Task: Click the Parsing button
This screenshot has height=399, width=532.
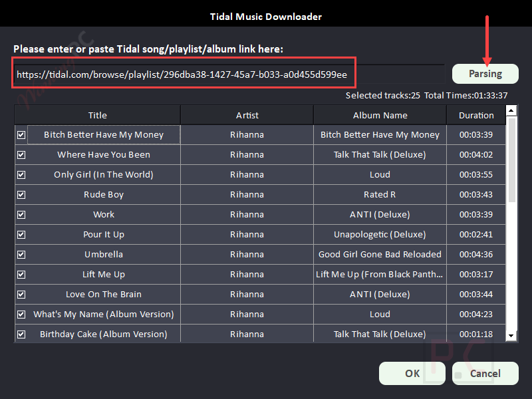Action: [x=485, y=73]
